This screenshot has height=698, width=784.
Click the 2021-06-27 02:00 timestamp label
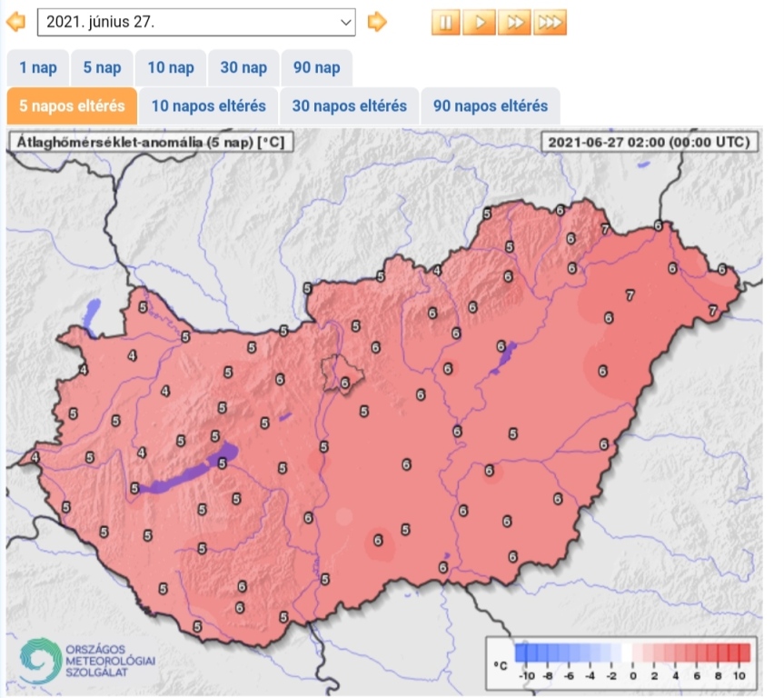[x=649, y=141]
